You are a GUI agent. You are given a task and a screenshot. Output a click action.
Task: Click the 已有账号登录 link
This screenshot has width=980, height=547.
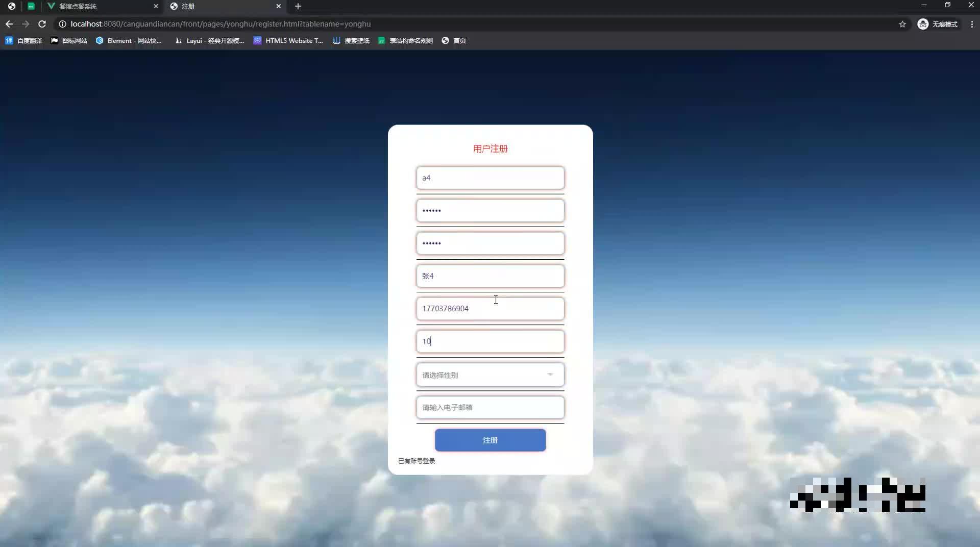416,460
